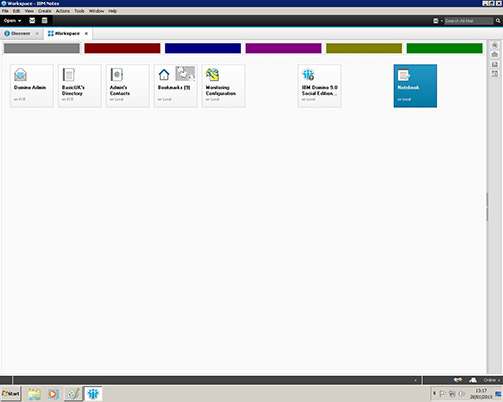
Task: Open the Edit menu
Action: (x=16, y=11)
